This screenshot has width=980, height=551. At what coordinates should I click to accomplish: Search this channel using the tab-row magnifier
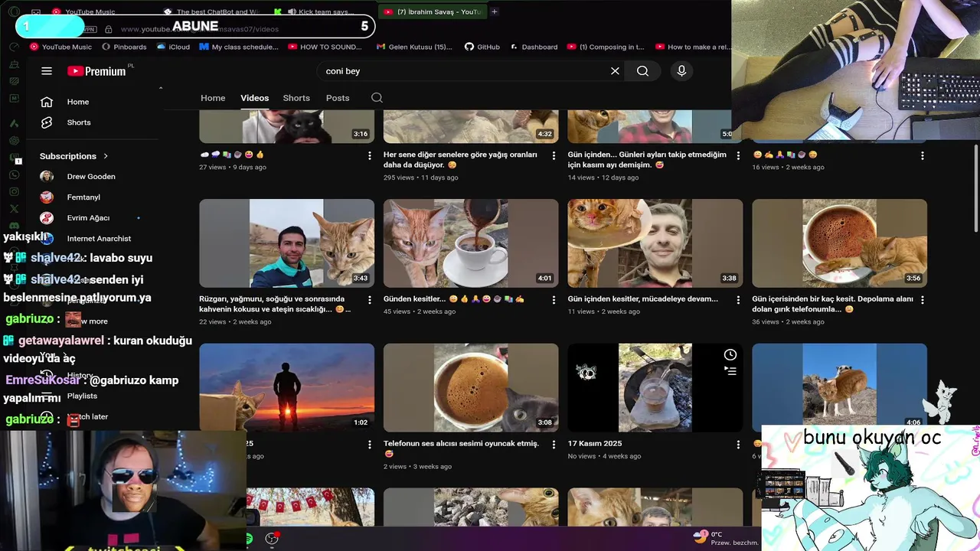point(377,98)
